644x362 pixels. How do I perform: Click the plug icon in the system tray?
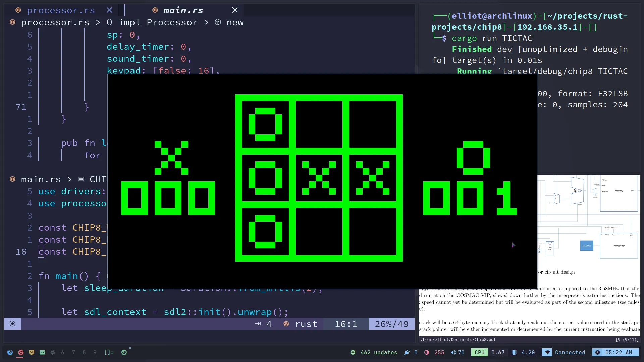[x=406, y=352]
